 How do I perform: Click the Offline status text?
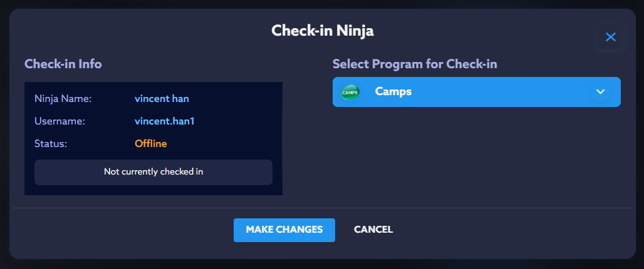(x=151, y=144)
